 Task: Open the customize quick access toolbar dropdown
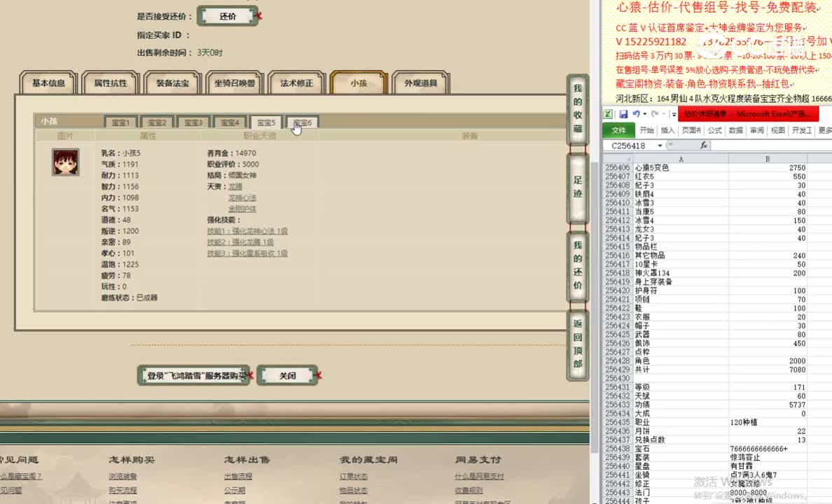point(674,114)
